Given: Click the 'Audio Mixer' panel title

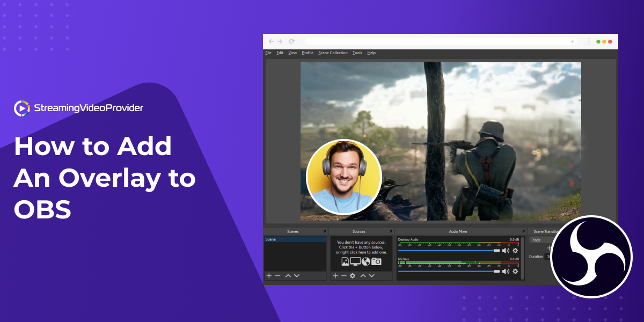Looking at the screenshot, I should coord(458,231).
